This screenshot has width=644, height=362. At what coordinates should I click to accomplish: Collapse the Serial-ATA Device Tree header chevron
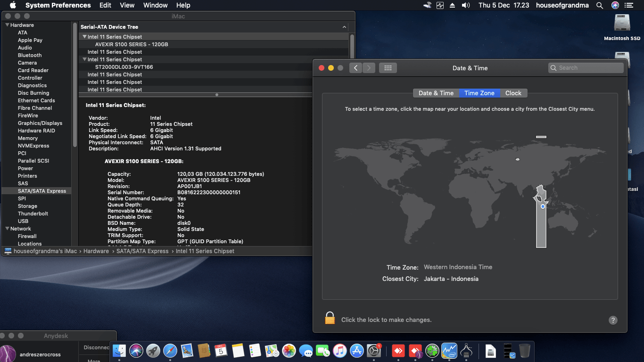[x=344, y=27]
